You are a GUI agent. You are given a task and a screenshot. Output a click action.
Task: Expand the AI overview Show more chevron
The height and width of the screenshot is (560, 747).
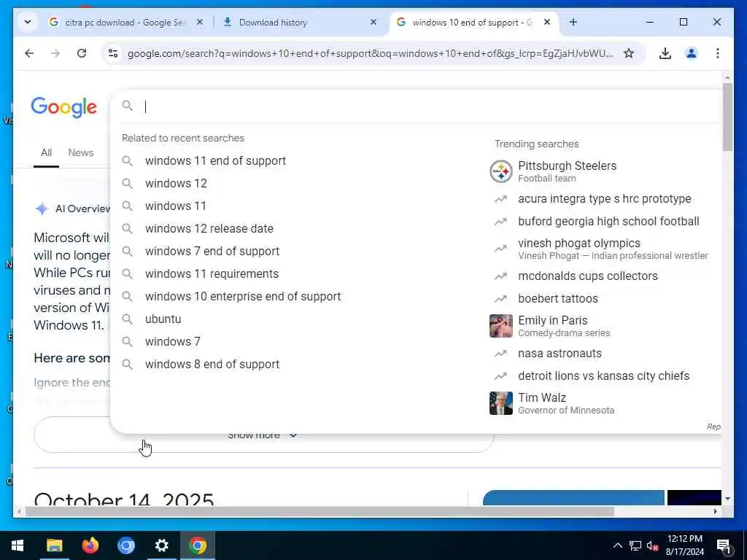(x=293, y=435)
